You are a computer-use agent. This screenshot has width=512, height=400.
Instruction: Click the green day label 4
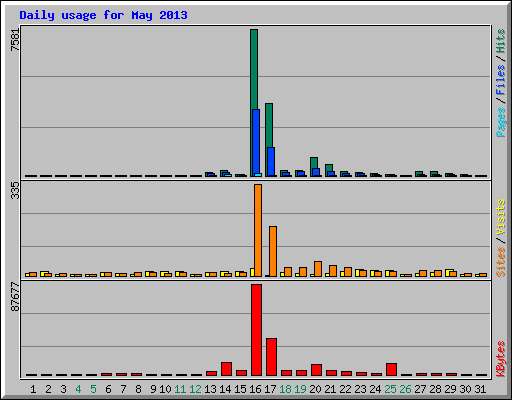pos(78,389)
